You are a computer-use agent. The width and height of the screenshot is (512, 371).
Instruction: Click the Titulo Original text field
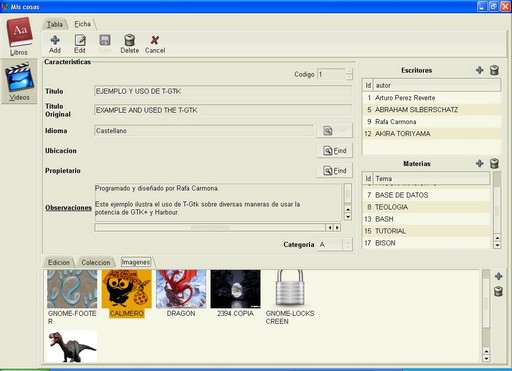(x=223, y=110)
